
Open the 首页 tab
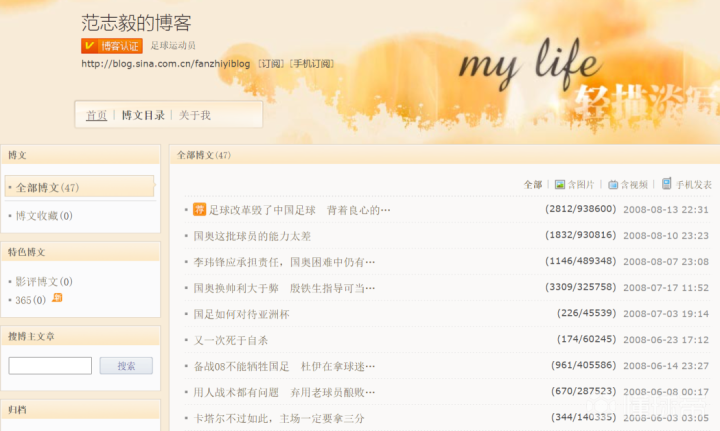(96, 115)
